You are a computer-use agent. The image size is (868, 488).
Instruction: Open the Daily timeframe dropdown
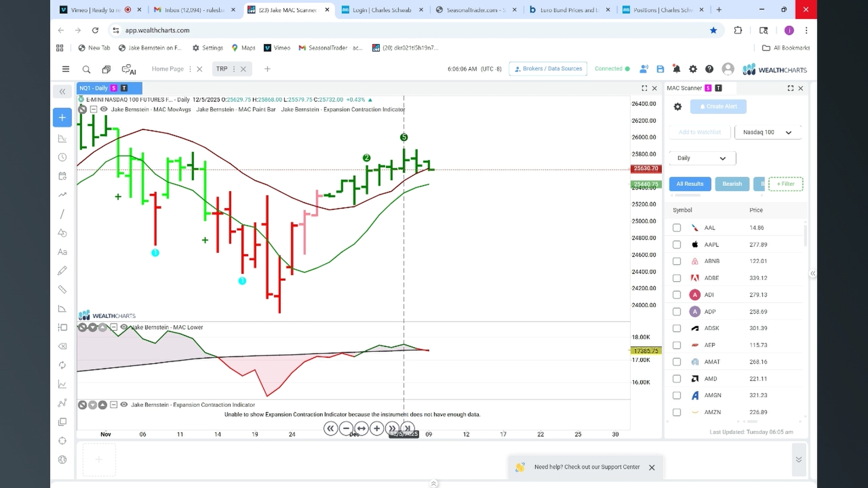coord(702,158)
